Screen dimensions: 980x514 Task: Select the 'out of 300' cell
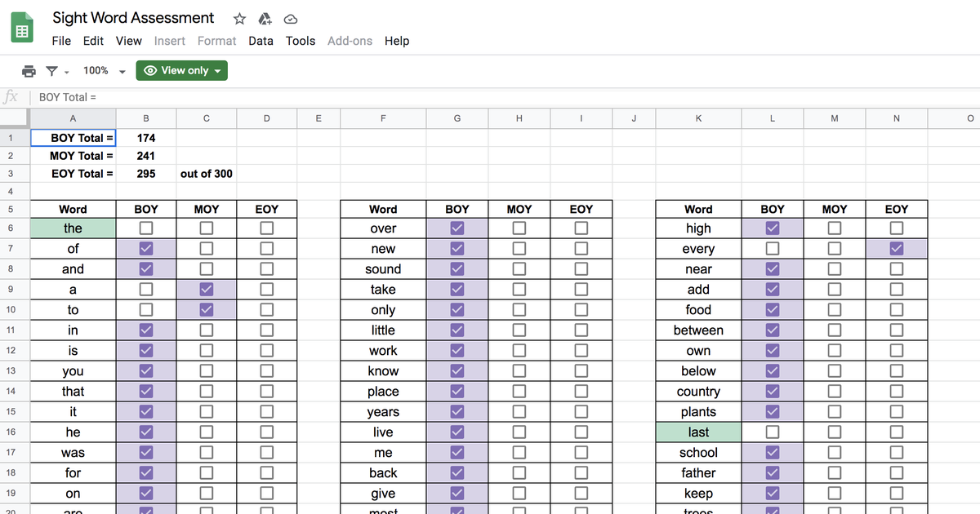click(x=206, y=174)
